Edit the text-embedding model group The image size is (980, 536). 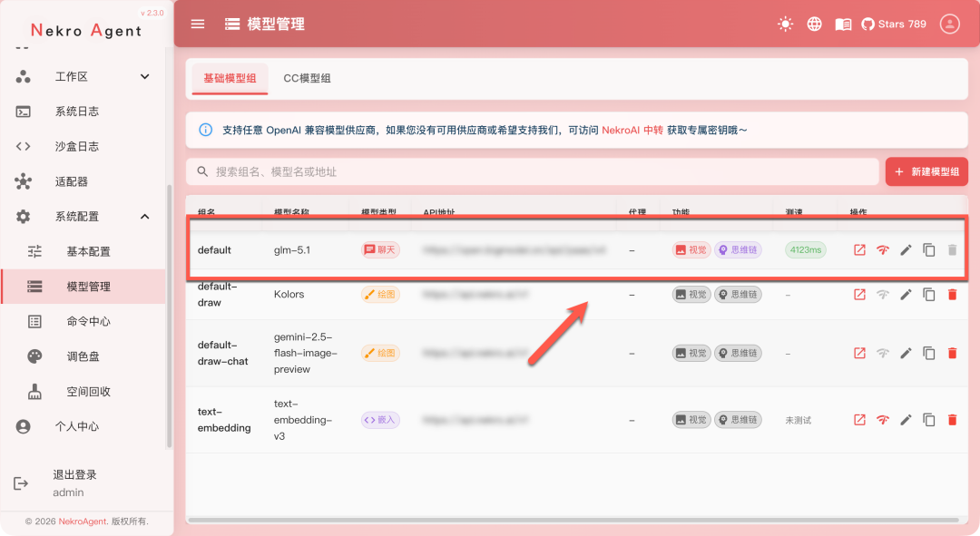coord(906,420)
